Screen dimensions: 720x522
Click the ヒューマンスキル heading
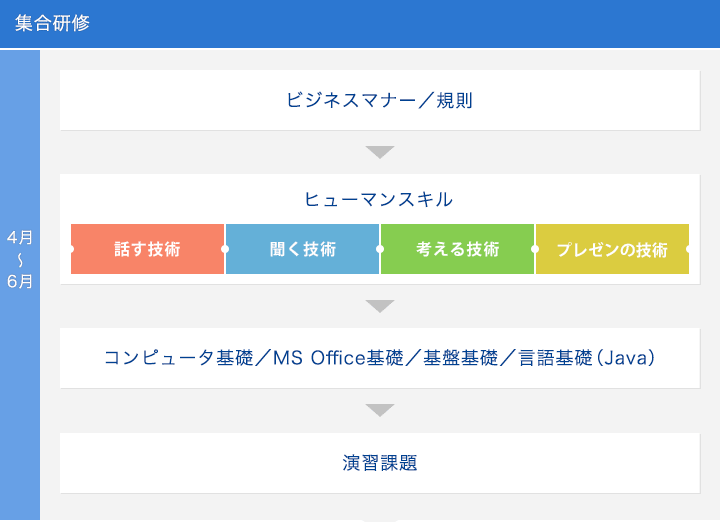379,200
